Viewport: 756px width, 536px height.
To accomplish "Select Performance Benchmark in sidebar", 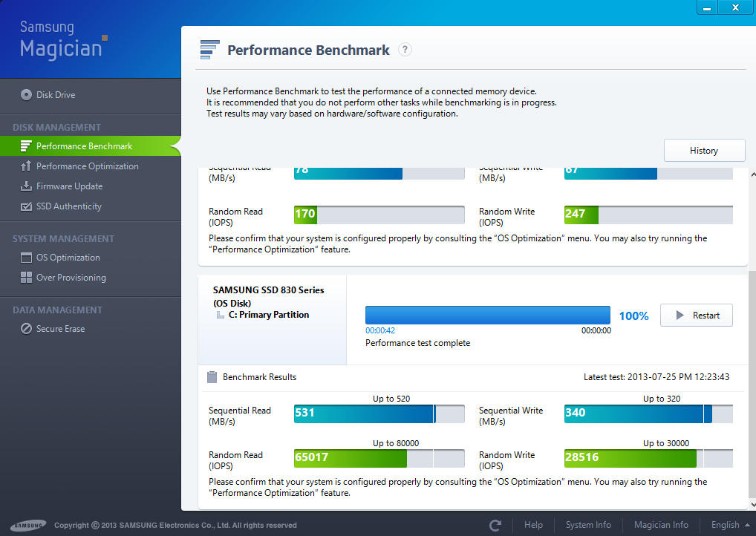I will click(90, 146).
